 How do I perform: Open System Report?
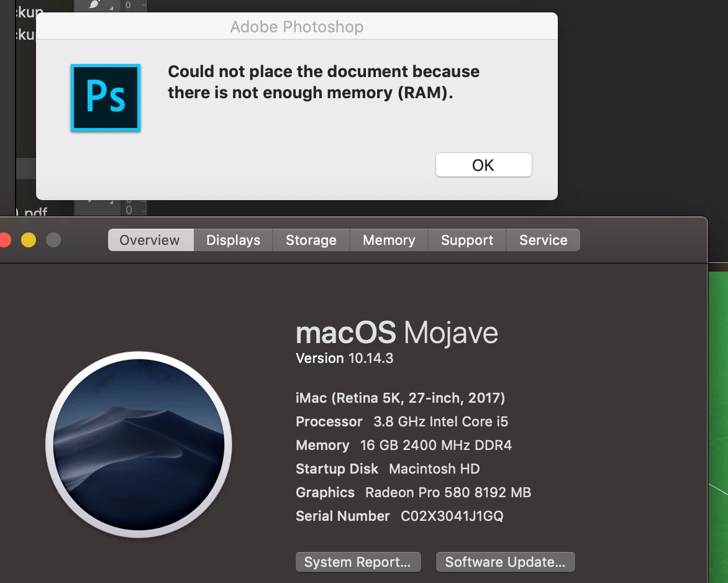(x=358, y=562)
